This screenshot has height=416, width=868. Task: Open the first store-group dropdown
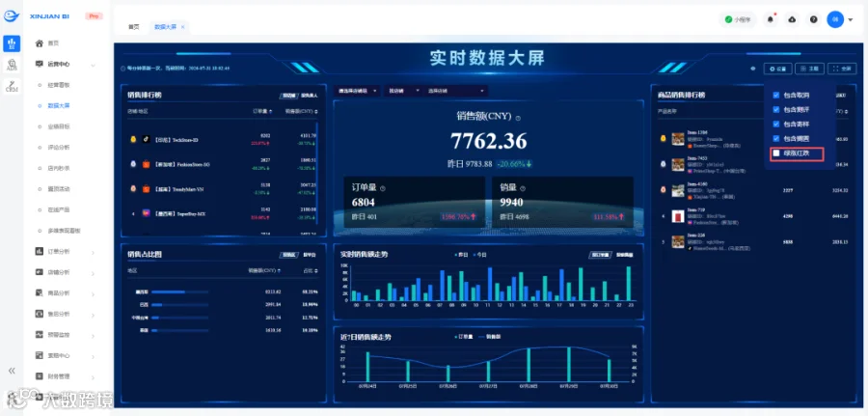click(x=357, y=91)
